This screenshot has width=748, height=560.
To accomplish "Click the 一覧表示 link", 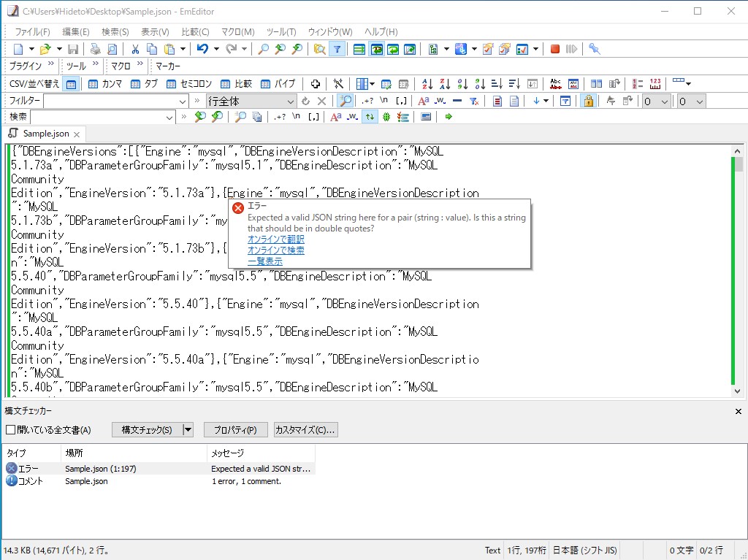I will [264, 261].
